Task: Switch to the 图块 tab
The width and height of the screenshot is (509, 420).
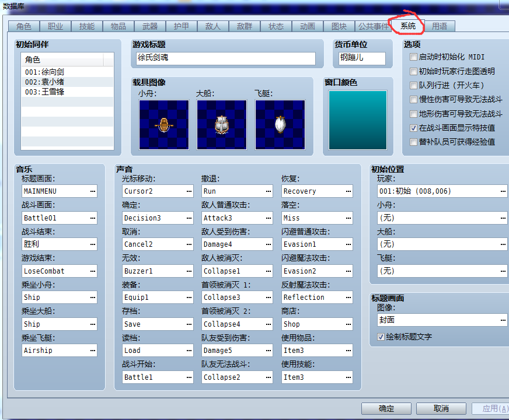Action: (339, 26)
